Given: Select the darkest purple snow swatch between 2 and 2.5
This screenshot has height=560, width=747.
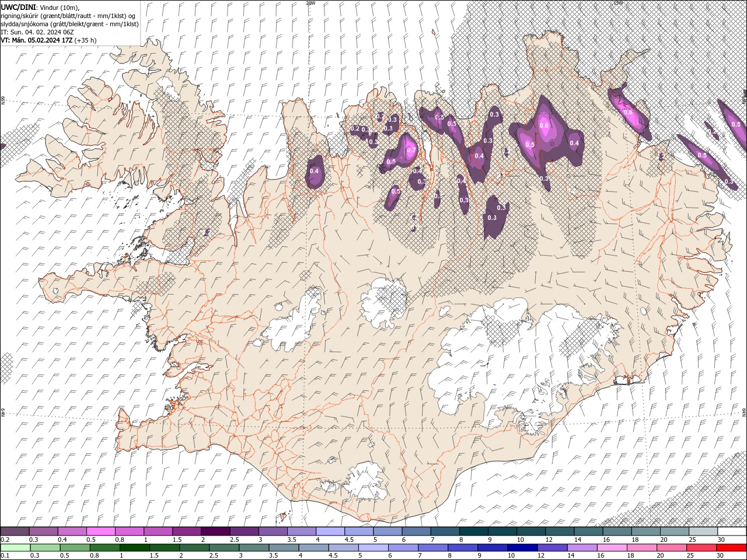Looking at the screenshot, I should point(215,531).
